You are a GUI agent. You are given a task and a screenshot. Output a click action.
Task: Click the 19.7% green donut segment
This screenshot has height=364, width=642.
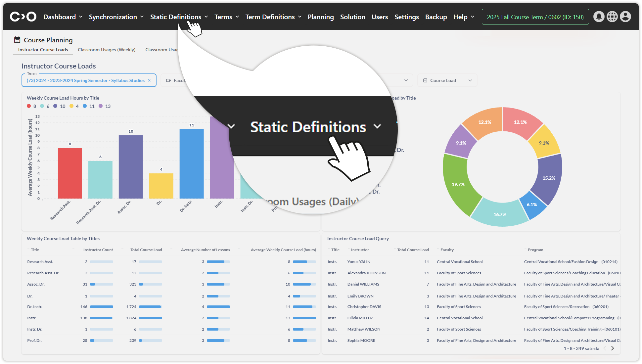pos(458,184)
